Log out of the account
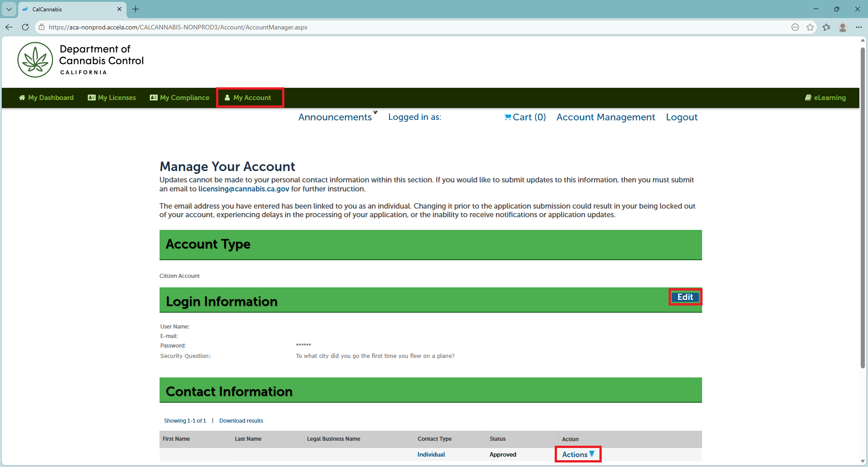 682,117
